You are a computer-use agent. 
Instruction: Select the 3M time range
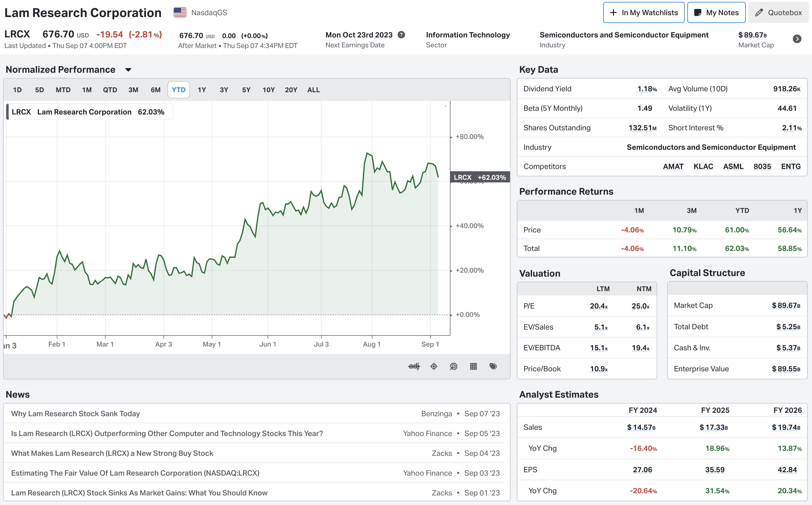(133, 90)
